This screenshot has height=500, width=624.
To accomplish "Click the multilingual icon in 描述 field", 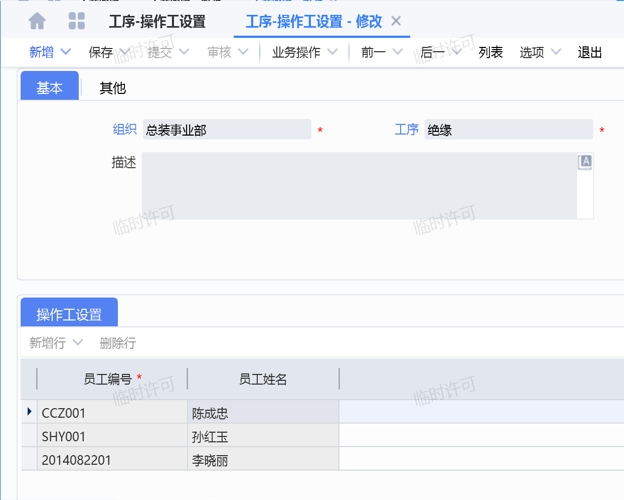I will pyautogui.click(x=586, y=162).
